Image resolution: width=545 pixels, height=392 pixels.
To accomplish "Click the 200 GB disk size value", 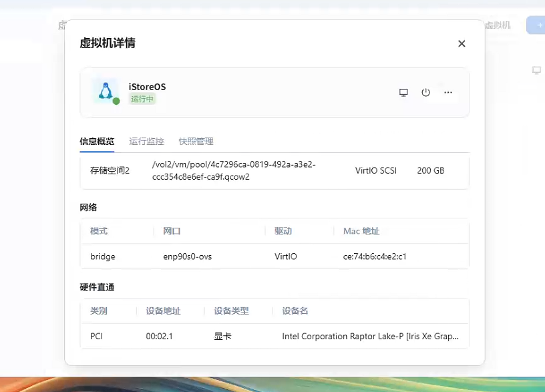I will point(430,171).
